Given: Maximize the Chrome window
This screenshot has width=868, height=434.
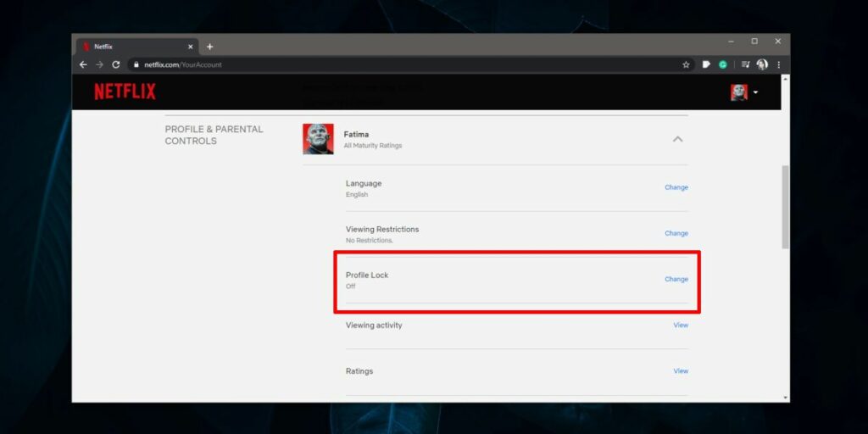Looking at the screenshot, I should [x=754, y=42].
